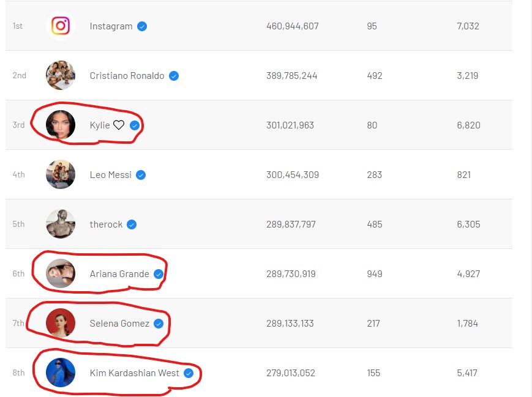The height and width of the screenshot is (397, 532).
Task: Open Cristiano Ronaldo's profile picture
Action: point(61,76)
